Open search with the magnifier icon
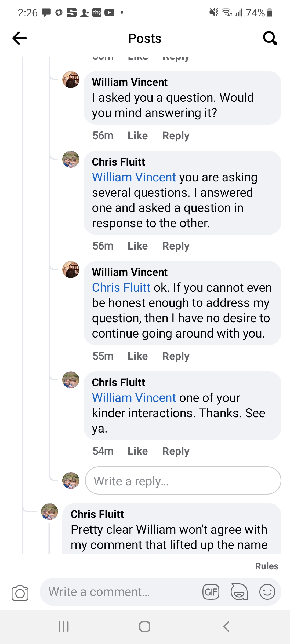This screenshot has height=644, width=290. click(x=270, y=38)
